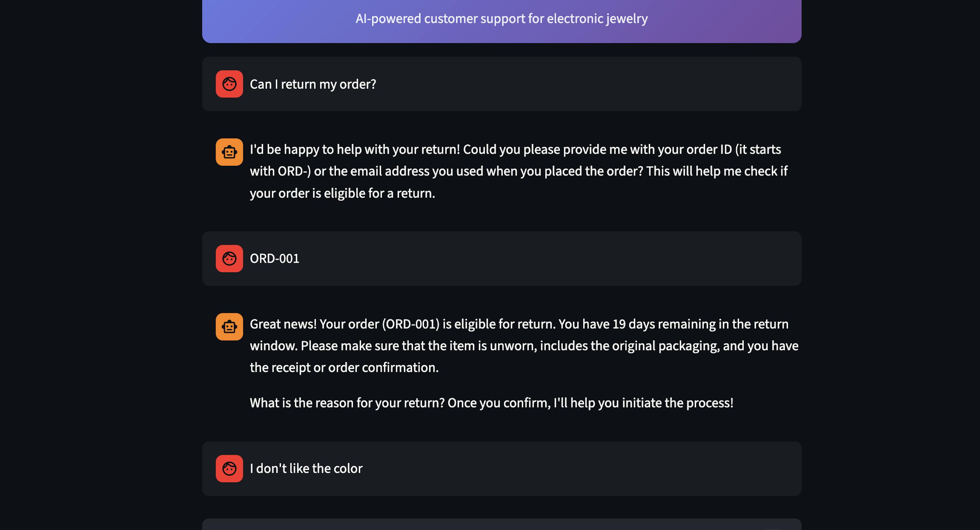
Task: Click "receipt or order confirmation" in the bot reply
Action: [355, 368]
